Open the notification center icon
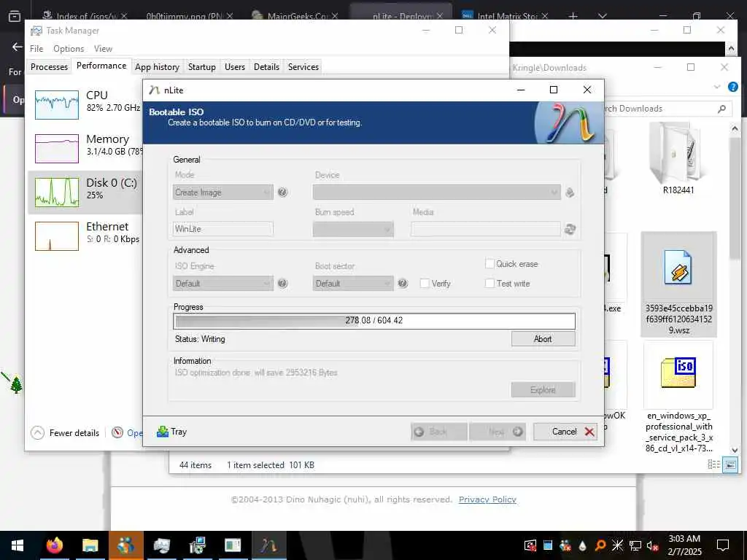This screenshot has height=560, width=747. [x=723, y=545]
